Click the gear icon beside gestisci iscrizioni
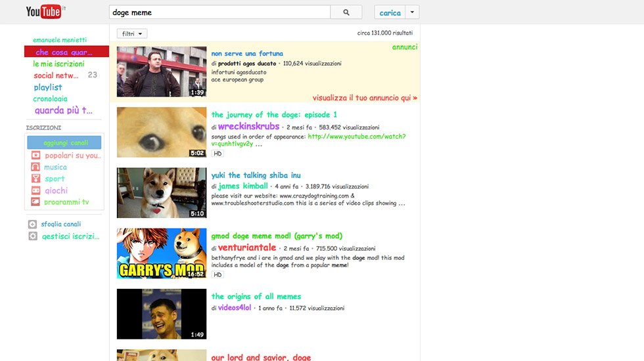Viewport: 644px width, 361px height. pos(33,236)
